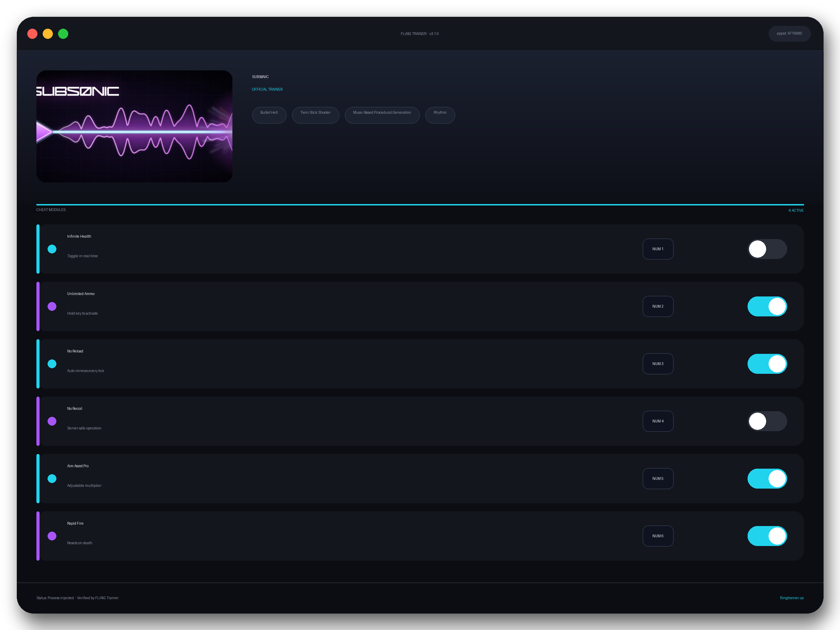
Task: Select the NUM 3 hotkey binding
Action: pos(658,364)
